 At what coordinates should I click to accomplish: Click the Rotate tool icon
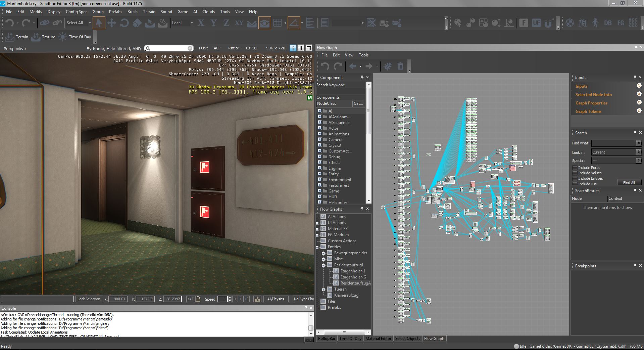[124, 23]
